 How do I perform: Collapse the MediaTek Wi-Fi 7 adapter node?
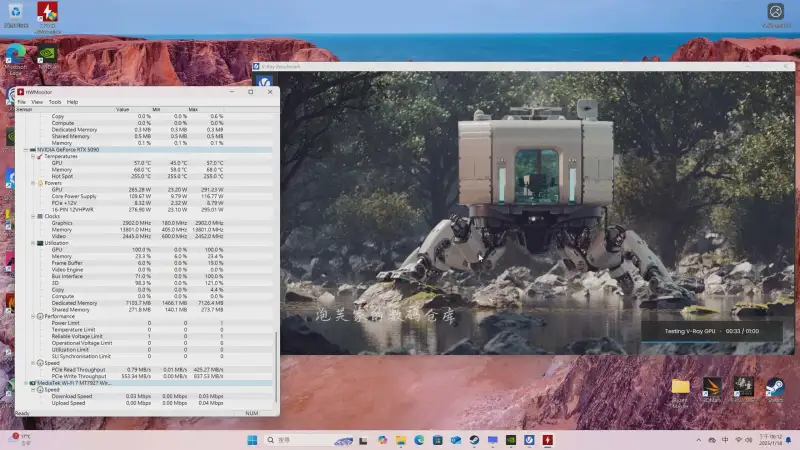click(26, 383)
